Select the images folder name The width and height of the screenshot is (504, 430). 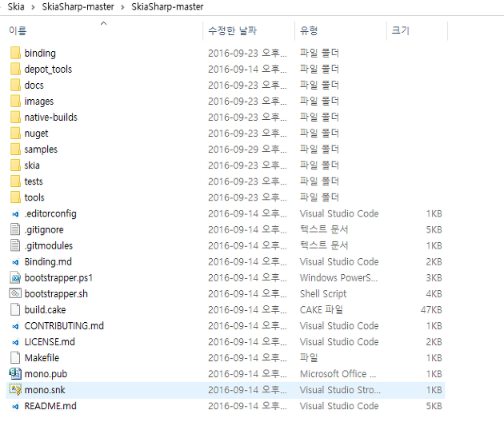[39, 102]
